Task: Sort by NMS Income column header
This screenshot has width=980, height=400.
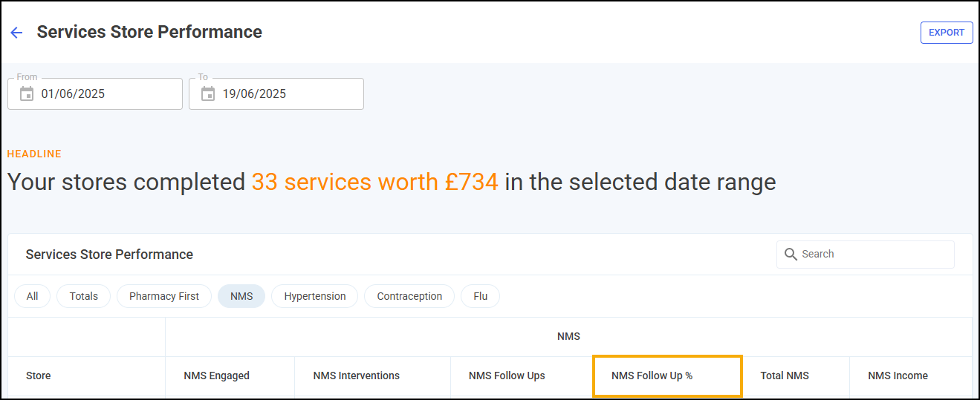Action: pyautogui.click(x=898, y=376)
